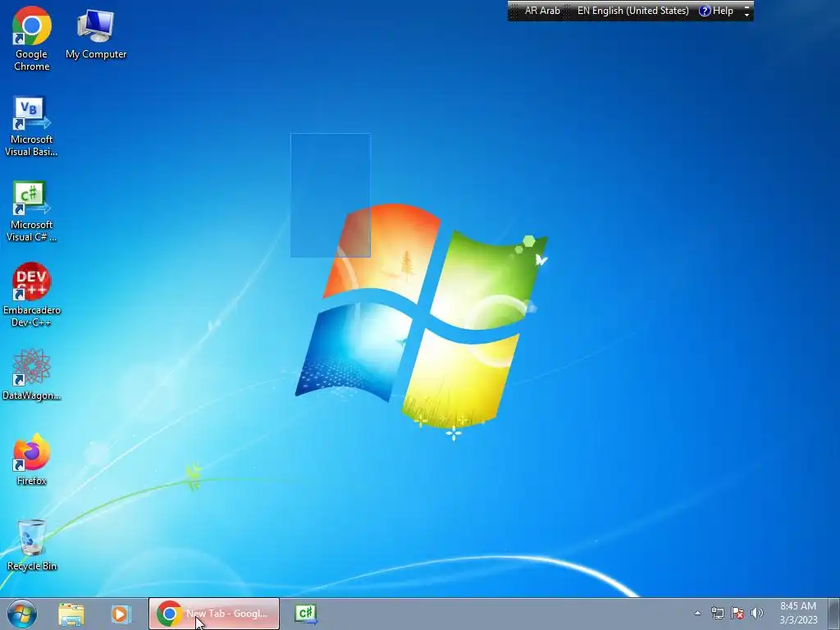Select the Microsoft Visual C# desktop shortcut
The image size is (840, 630).
(31, 211)
